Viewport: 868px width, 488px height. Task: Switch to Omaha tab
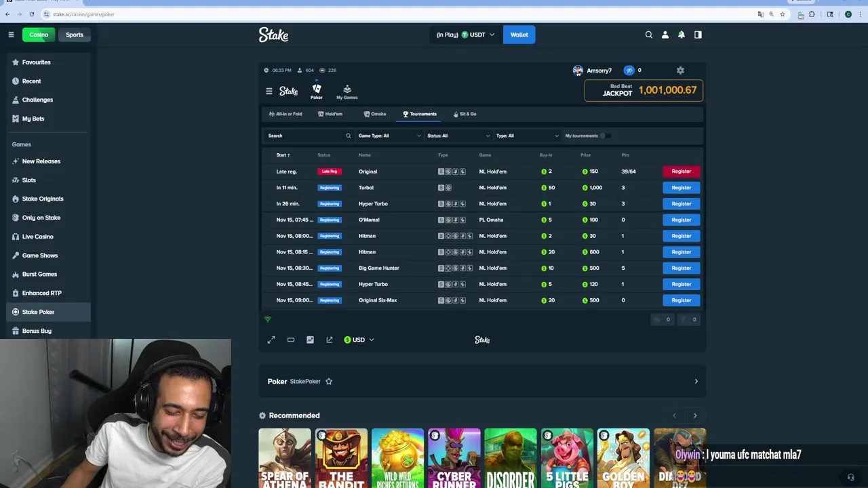tap(375, 114)
